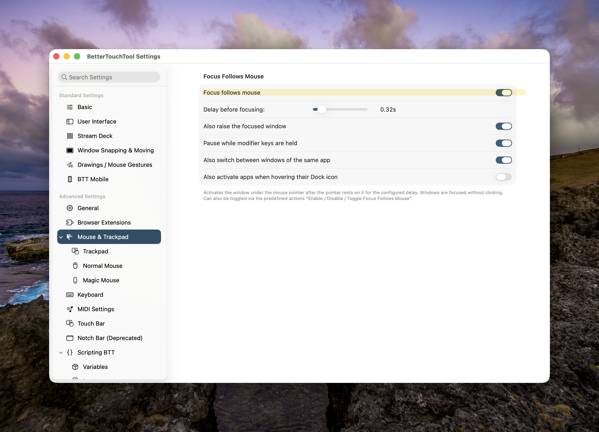
Task: Open Window Snapping & Moving icon
Action: click(70, 150)
